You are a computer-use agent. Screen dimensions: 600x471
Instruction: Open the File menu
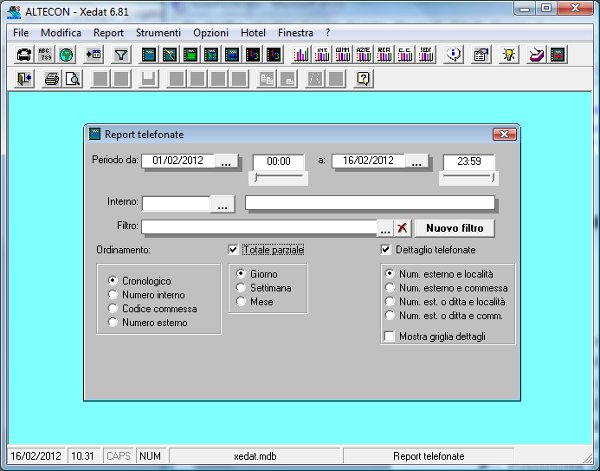pos(21,33)
